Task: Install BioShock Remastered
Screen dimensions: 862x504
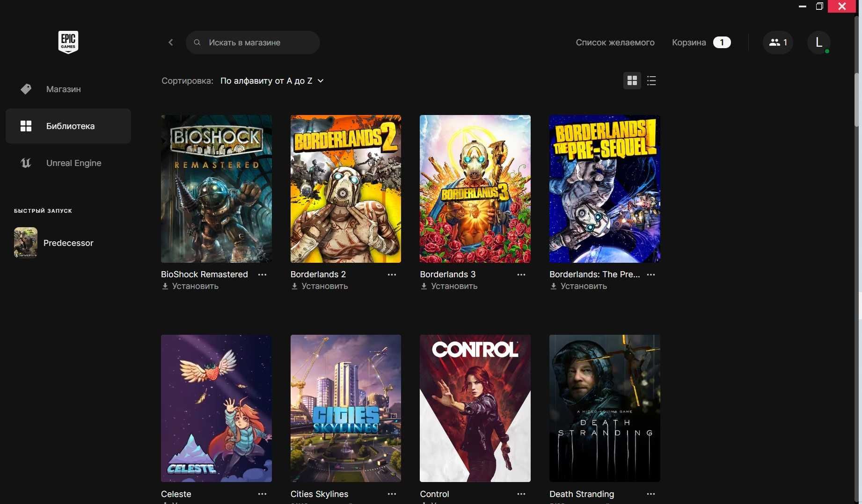Action: pyautogui.click(x=190, y=286)
